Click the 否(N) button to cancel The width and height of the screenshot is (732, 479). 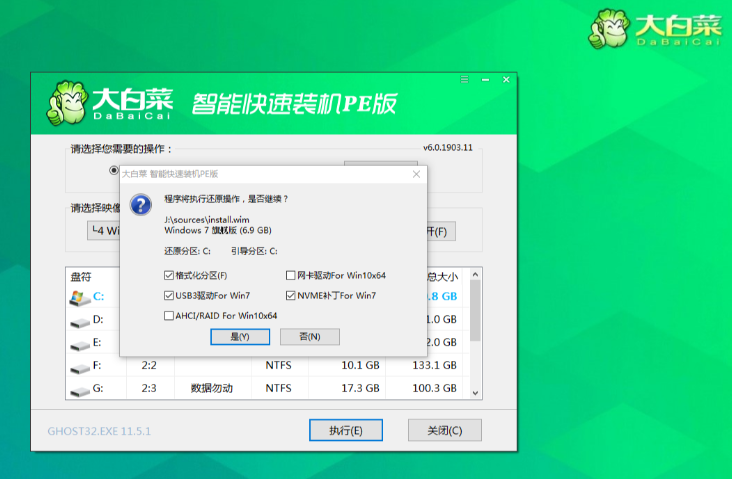click(x=310, y=337)
